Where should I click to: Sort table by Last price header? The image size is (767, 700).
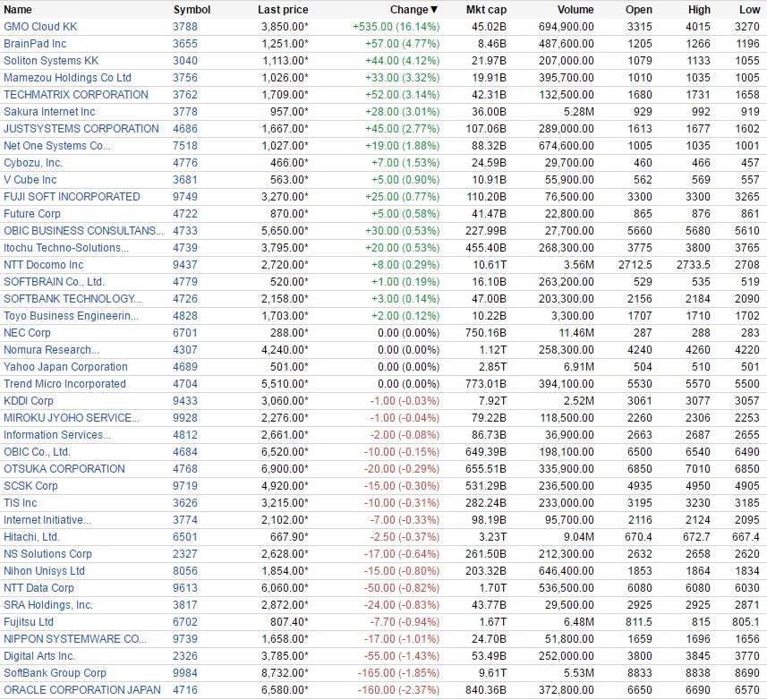[283, 10]
